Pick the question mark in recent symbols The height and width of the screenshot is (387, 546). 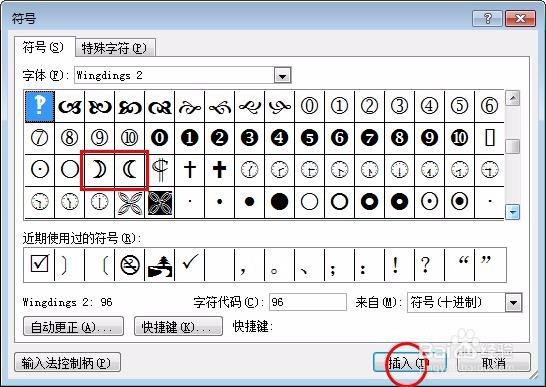coord(429,265)
